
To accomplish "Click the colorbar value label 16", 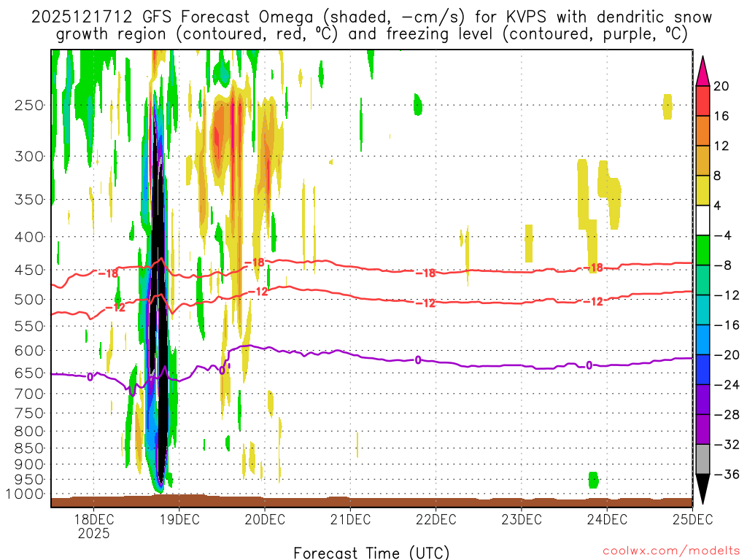I will tap(721, 116).
